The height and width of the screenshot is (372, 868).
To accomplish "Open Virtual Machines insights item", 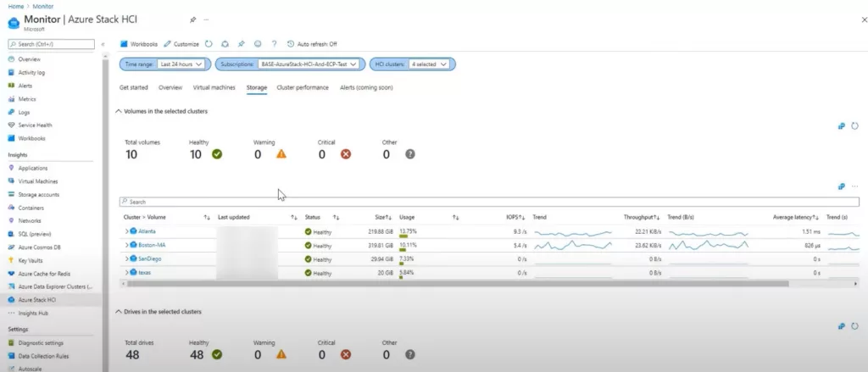I will coord(37,181).
